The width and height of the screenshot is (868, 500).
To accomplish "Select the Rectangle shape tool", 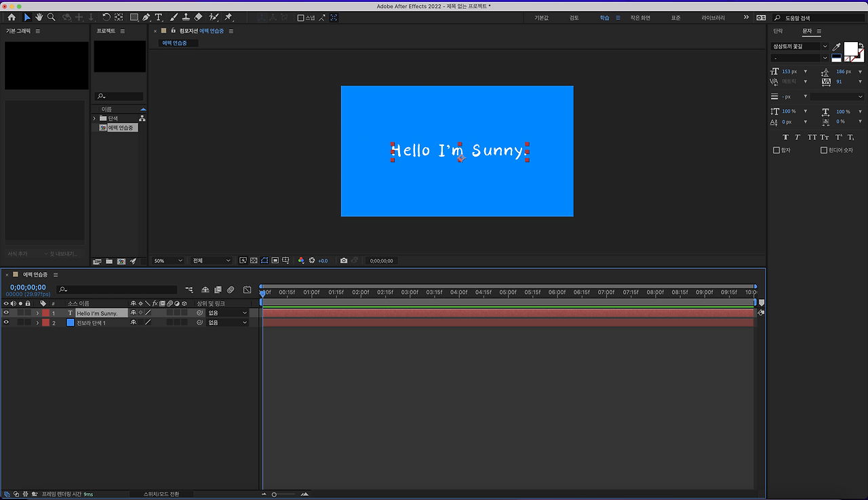I will click(x=134, y=17).
